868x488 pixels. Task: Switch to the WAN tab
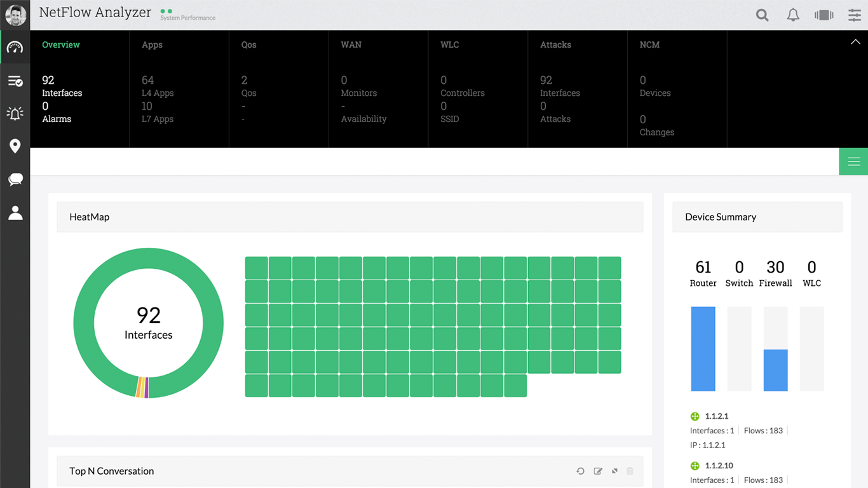pos(351,44)
